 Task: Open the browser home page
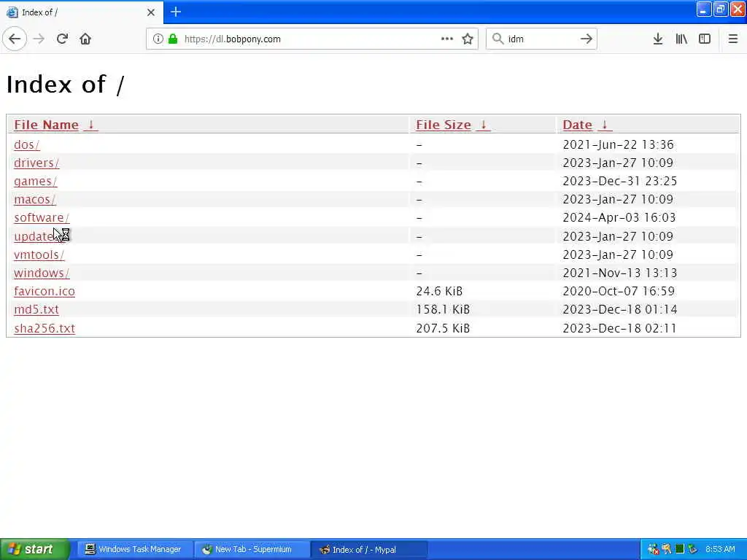click(85, 39)
